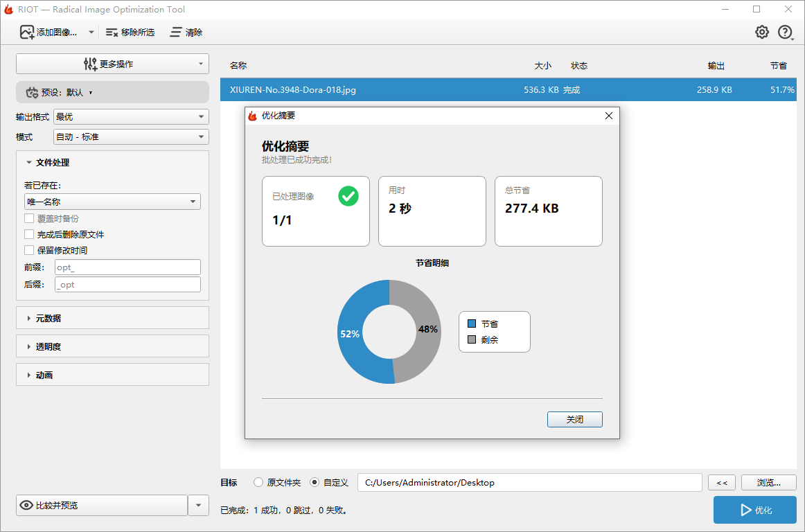The height and width of the screenshot is (532, 805).
Task: Select the 原文件夹 radio button
Action: (x=258, y=482)
